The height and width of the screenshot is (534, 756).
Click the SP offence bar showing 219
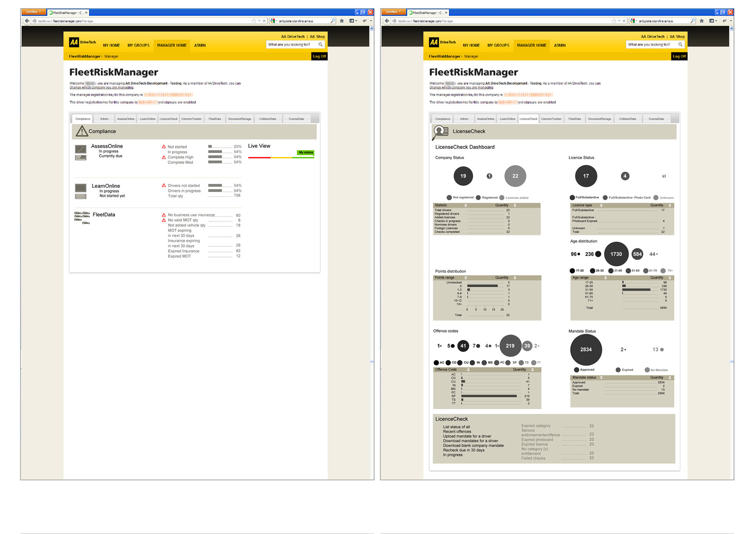tap(489, 396)
